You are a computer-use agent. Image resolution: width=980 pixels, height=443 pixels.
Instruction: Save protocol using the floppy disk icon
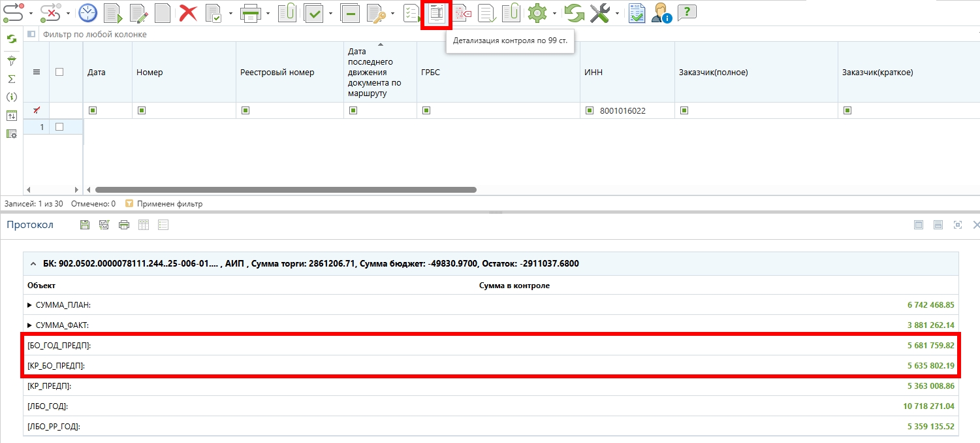pyautogui.click(x=84, y=225)
